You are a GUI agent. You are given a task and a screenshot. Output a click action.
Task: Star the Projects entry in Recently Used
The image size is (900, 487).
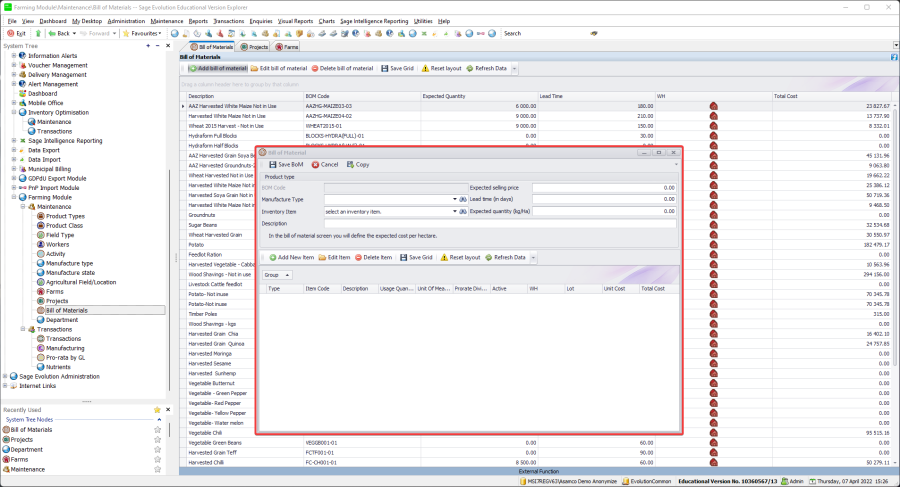[157, 439]
